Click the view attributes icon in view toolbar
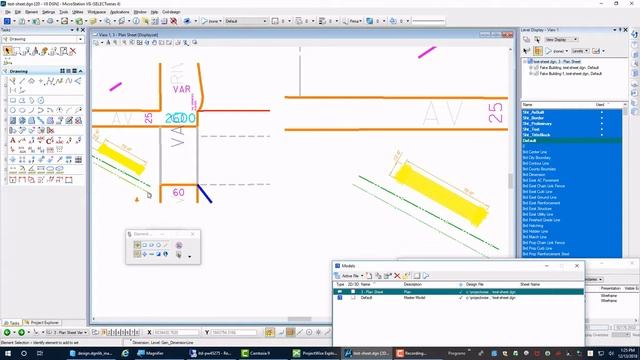 [x=96, y=42]
